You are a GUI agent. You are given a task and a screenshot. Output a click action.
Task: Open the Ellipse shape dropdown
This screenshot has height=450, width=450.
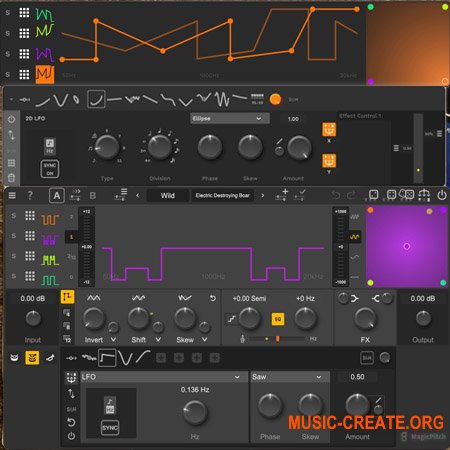(230, 118)
